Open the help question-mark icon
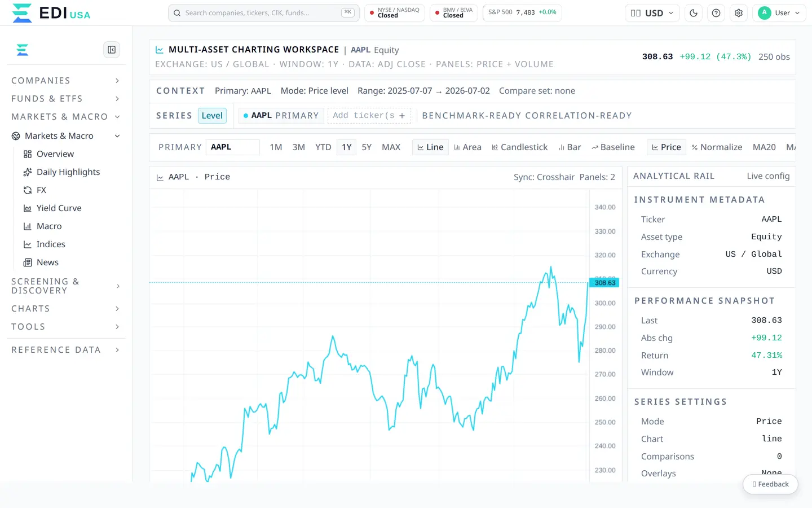 point(716,13)
